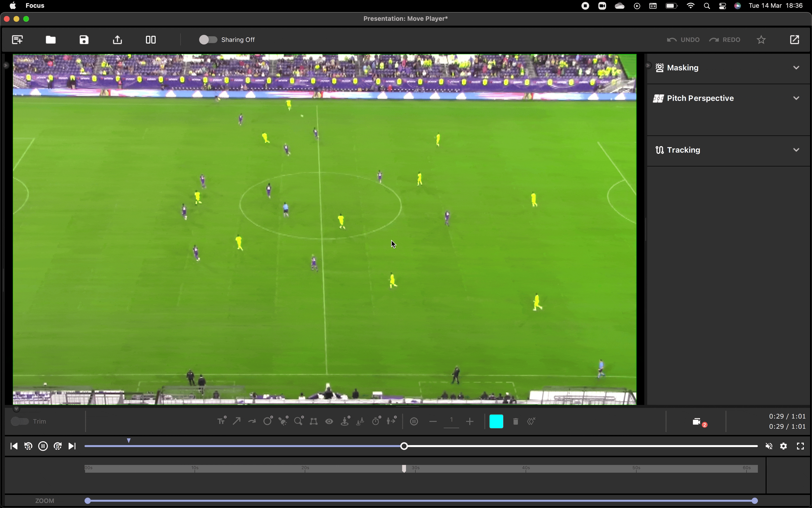Open the Focus app menu
Viewport: 812px width, 508px height.
35,5
